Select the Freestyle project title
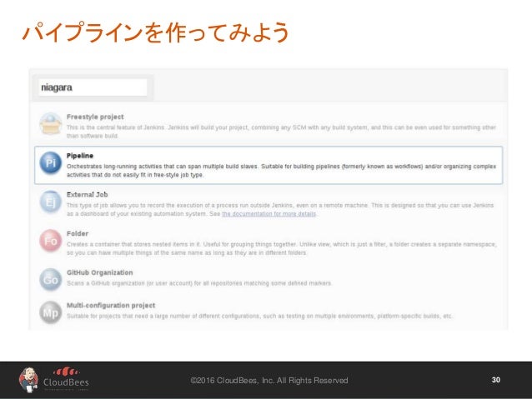Screen dimensions: 532x399 [x=95, y=117]
